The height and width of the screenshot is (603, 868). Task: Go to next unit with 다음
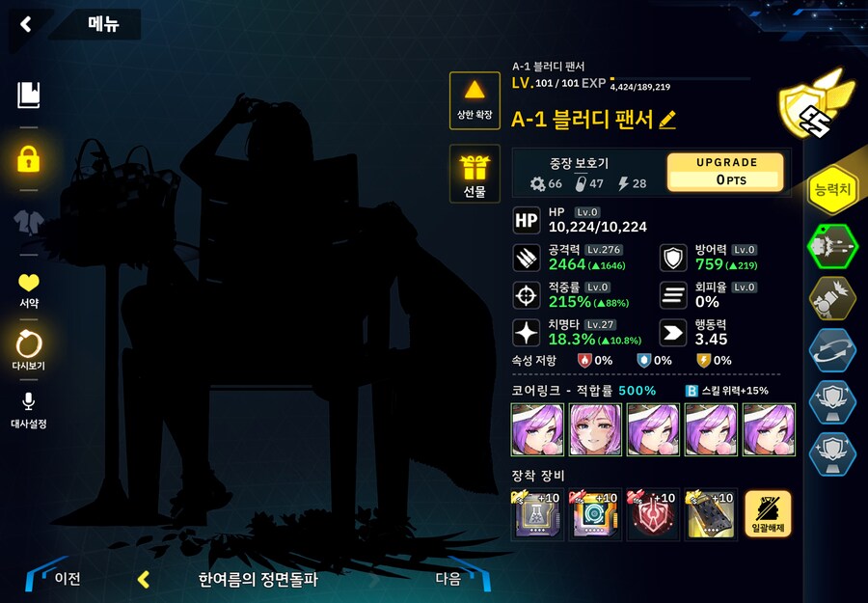pos(460,578)
